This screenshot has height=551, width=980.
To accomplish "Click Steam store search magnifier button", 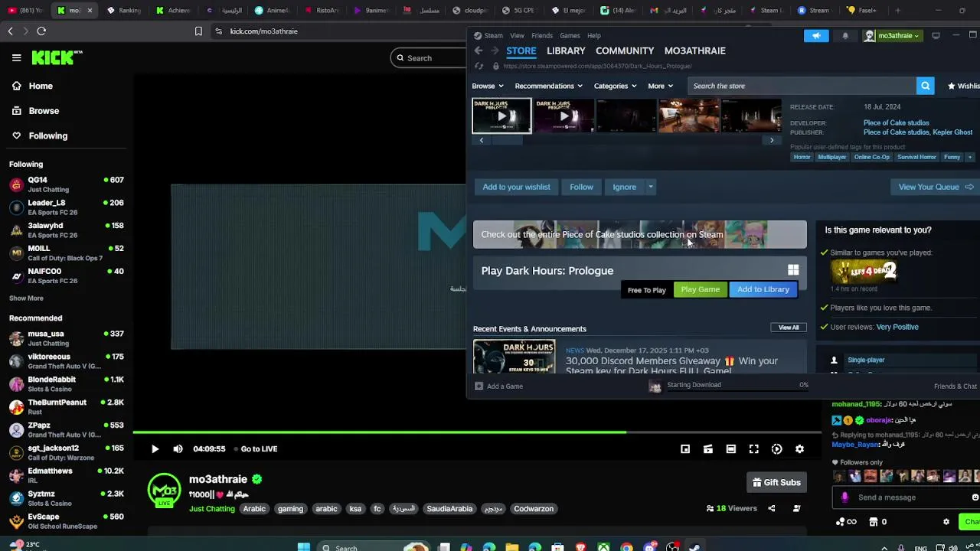I will [x=925, y=86].
